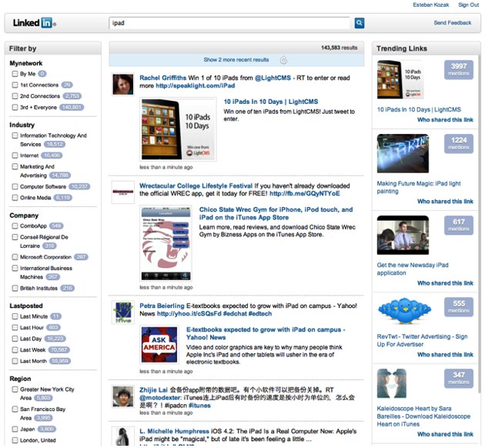Open the Chico State Wrec Gym app screenshot
This screenshot has width=485, height=448.
(x=166, y=243)
